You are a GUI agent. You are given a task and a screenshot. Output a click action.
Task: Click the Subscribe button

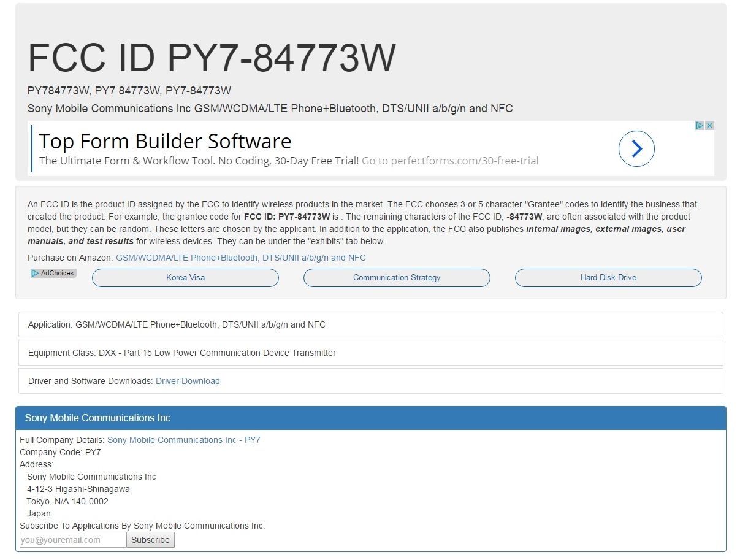(150, 540)
